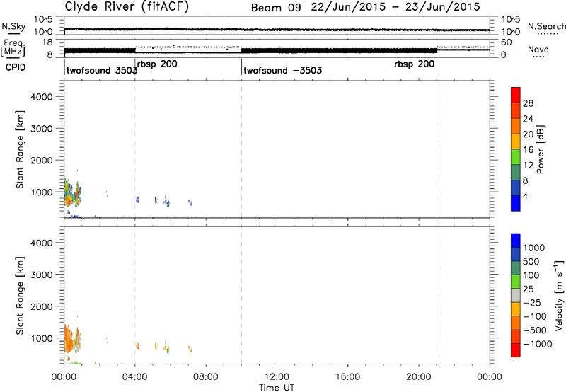Pick the yellow velocity segment between -100 and -25
The image size is (566, 392).
click(516, 309)
